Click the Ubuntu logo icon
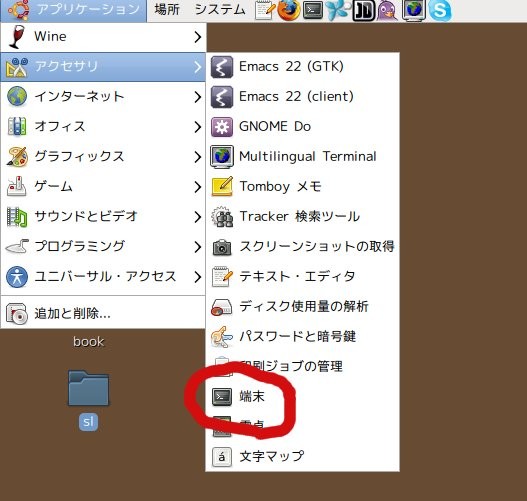 pyautogui.click(x=18, y=9)
